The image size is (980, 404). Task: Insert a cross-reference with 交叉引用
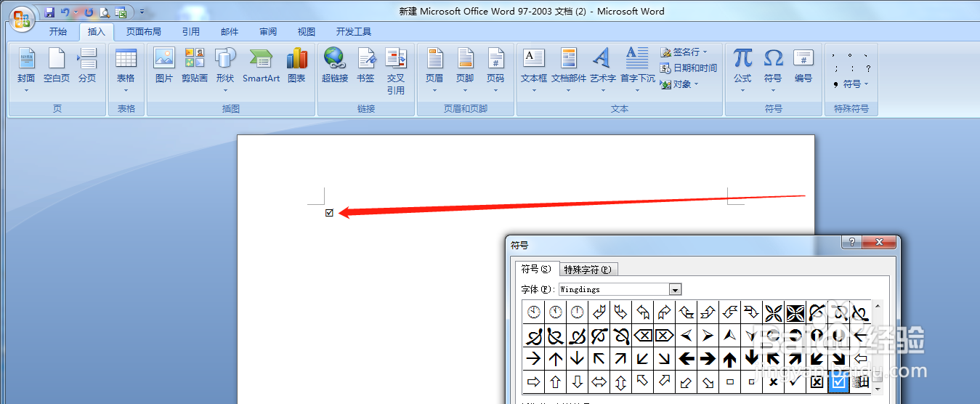(396, 71)
